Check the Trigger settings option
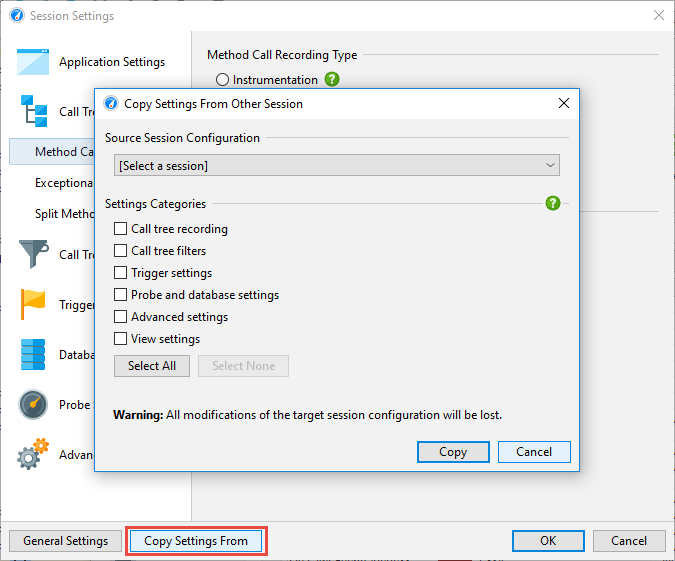The image size is (675, 561). click(x=121, y=273)
